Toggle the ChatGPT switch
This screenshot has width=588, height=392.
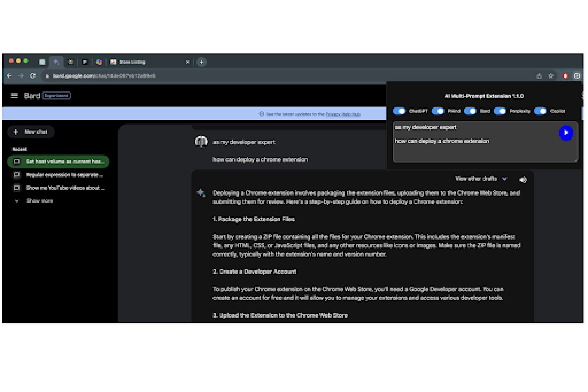pos(399,111)
